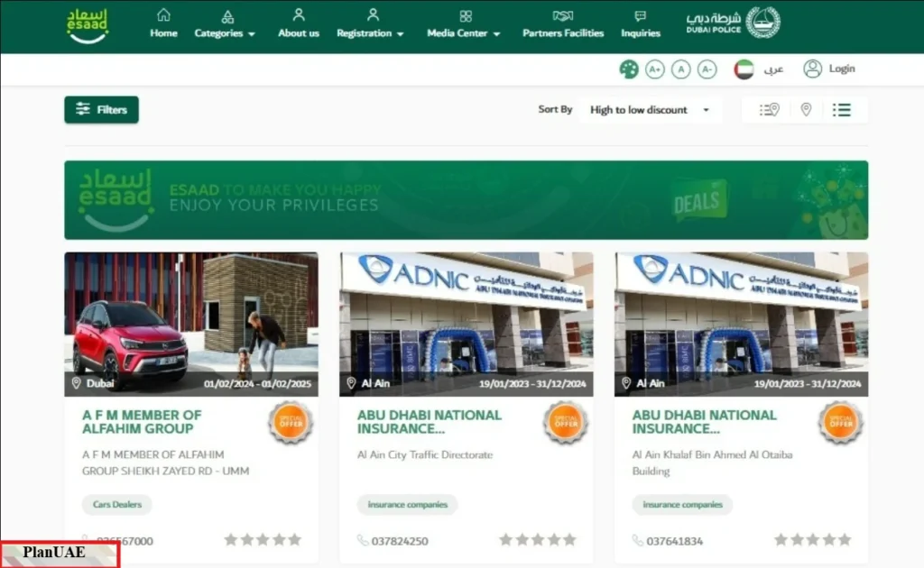Open Abu Dhabi National Insurance Traffic Directorate title
Viewport: 924px width, 568px height.
429,422
